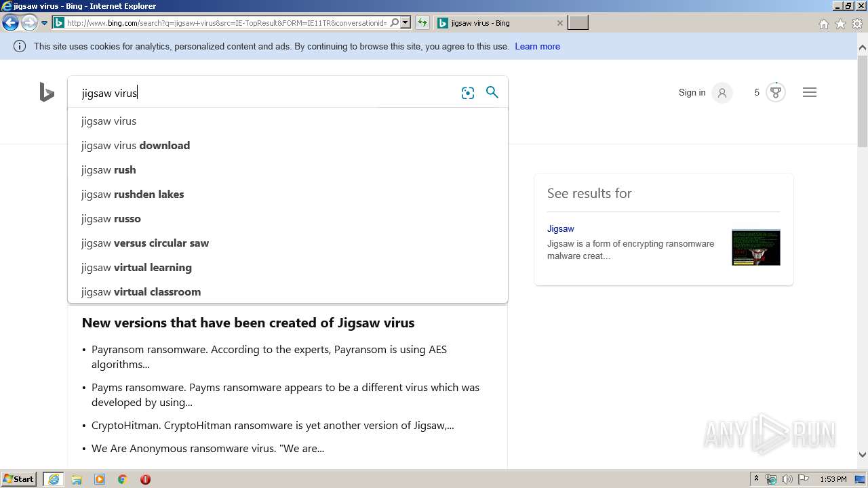Choose suggestion 'jigsaw virus download'
The width and height of the screenshot is (868, 488).
[288, 146]
